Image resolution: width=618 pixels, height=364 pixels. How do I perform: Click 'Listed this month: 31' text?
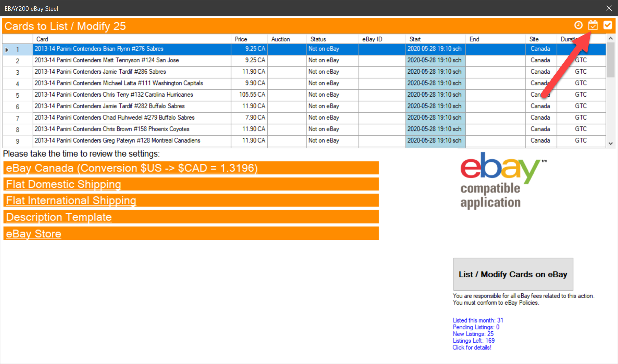[x=478, y=320]
